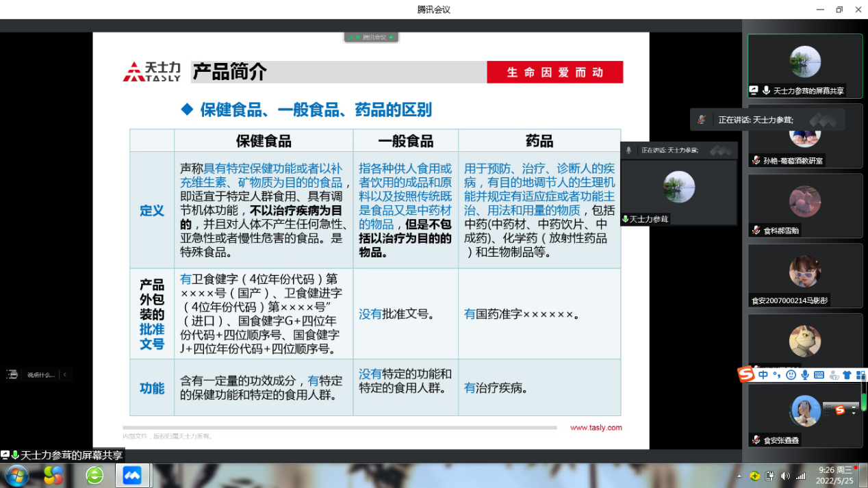Type in the '说点什么...' chat input

tap(40, 374)
